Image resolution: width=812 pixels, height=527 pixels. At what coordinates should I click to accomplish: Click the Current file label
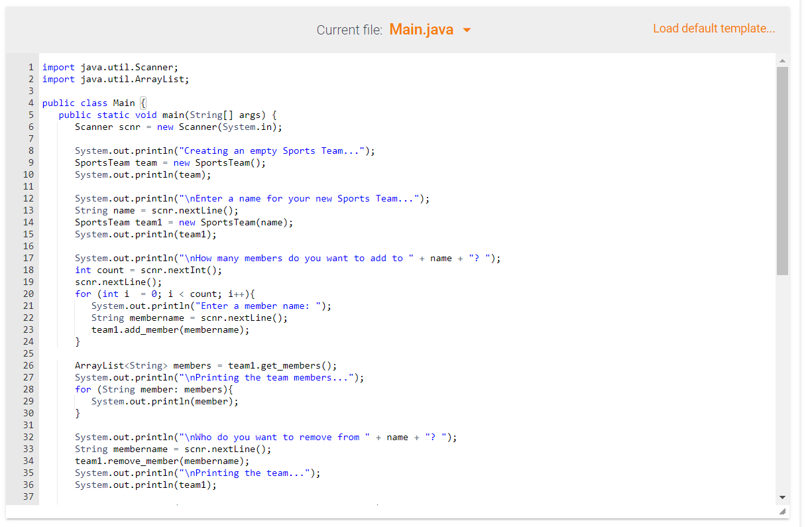coord(349,30)
